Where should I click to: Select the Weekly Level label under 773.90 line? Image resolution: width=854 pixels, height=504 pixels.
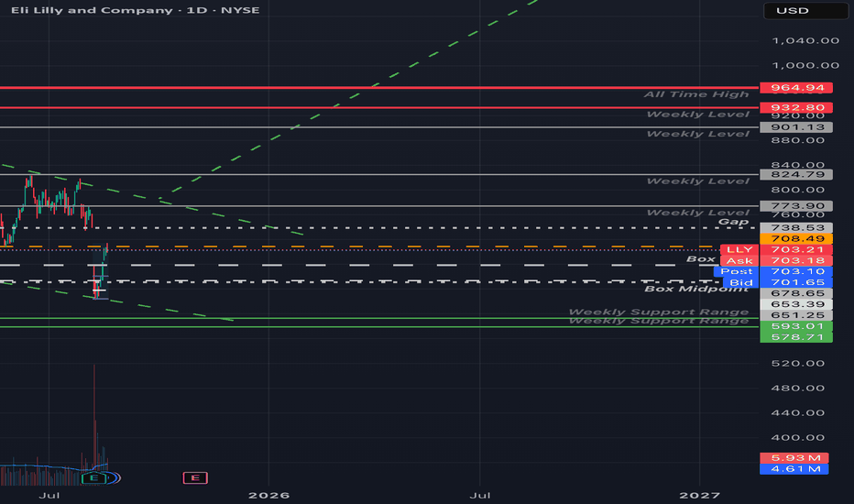[x=697, y=213]
